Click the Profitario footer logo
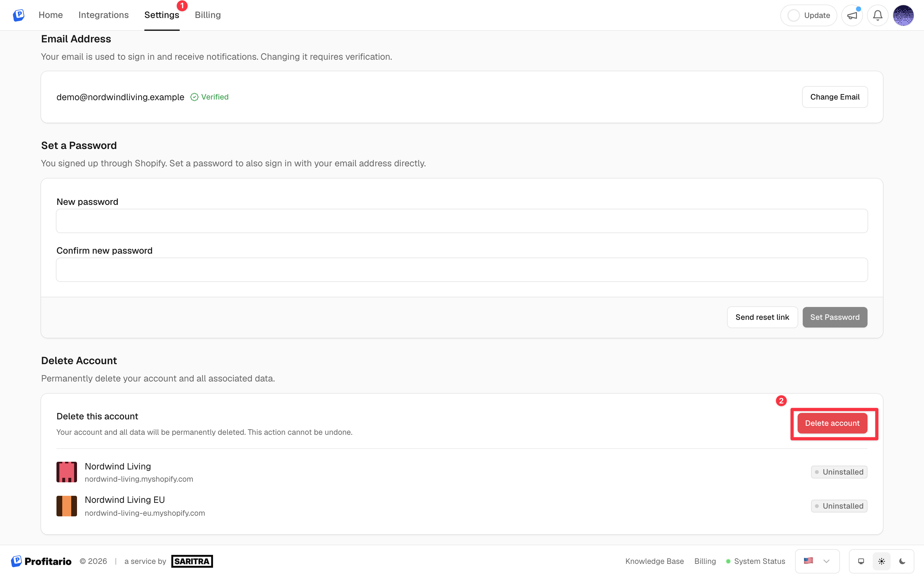 point(41,561)
